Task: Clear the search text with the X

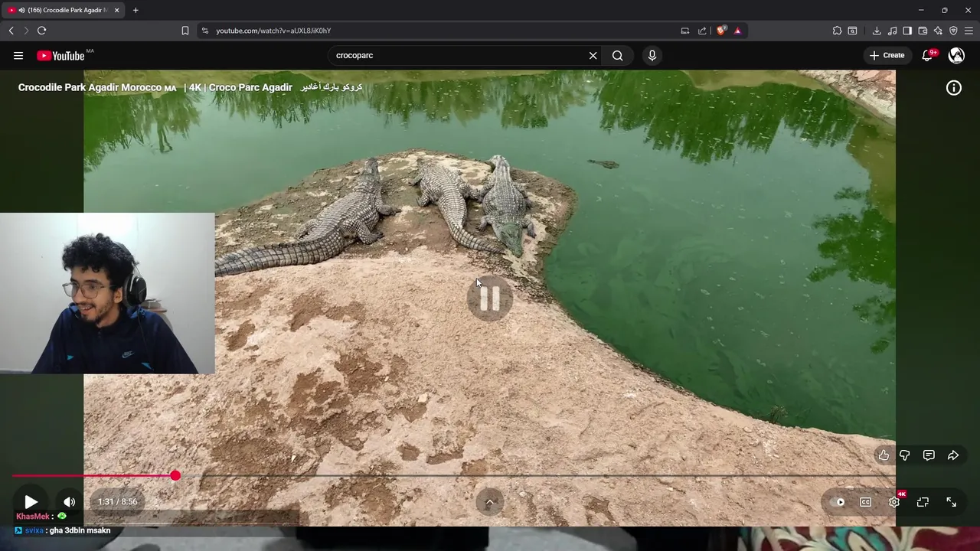Action: click(x=593, y=55)
